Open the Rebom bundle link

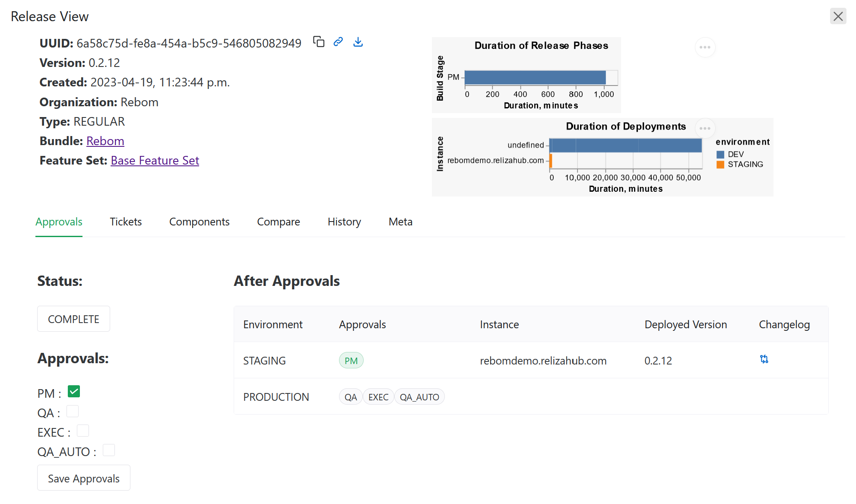105,141
